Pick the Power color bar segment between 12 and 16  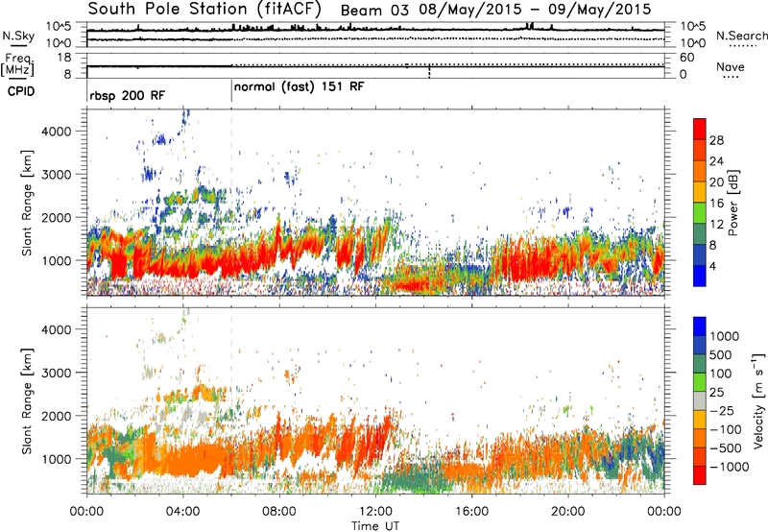[700, 213]
